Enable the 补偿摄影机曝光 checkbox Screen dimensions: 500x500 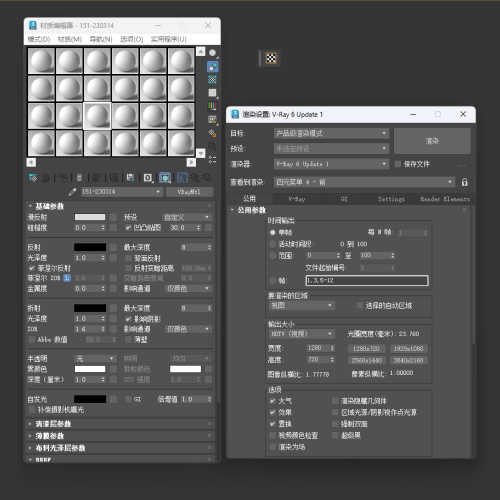coord(32,409)
